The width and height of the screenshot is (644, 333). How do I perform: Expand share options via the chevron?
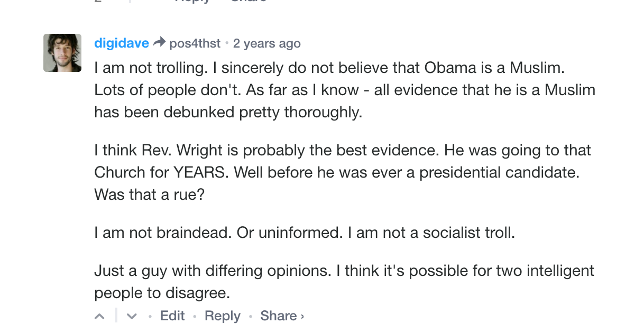(302, 317)
